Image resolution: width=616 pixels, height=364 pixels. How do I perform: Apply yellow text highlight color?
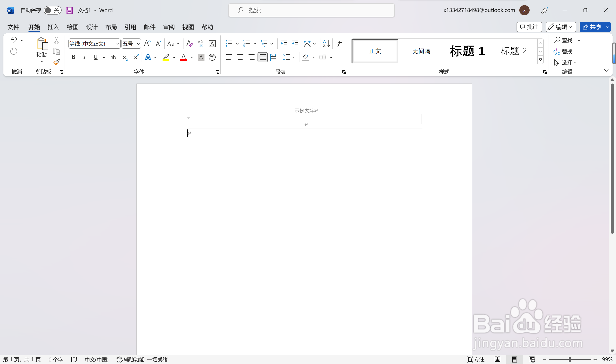pyautogui.click(x=166, y=57)
